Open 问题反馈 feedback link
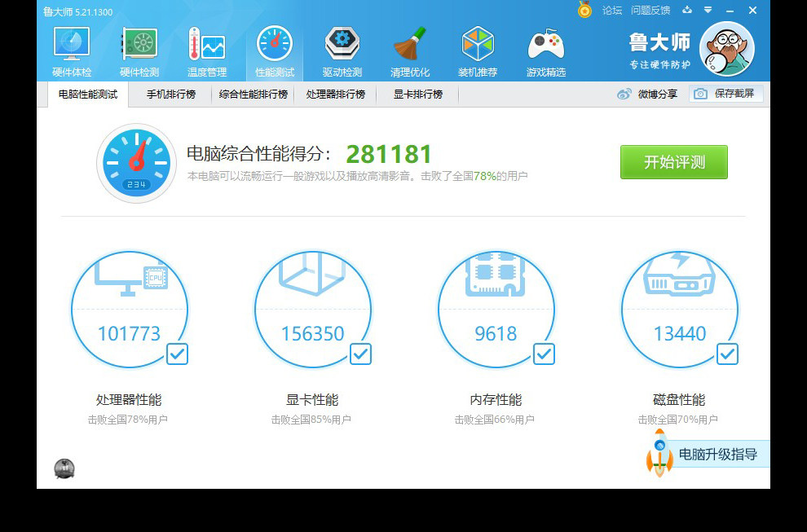 (x=650, y=11)
